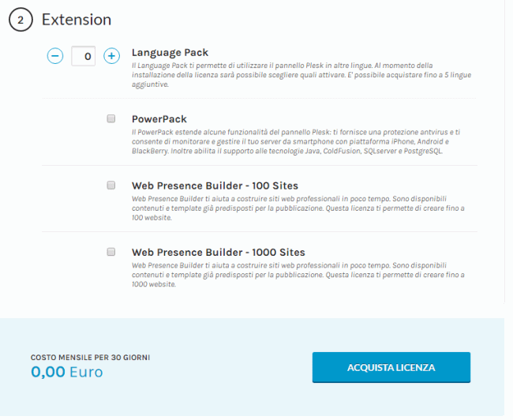The height and width of the screenshot is (420, 513).
Task: Increase Language Pack quantity with plus icon
Action: coord(111,56)
